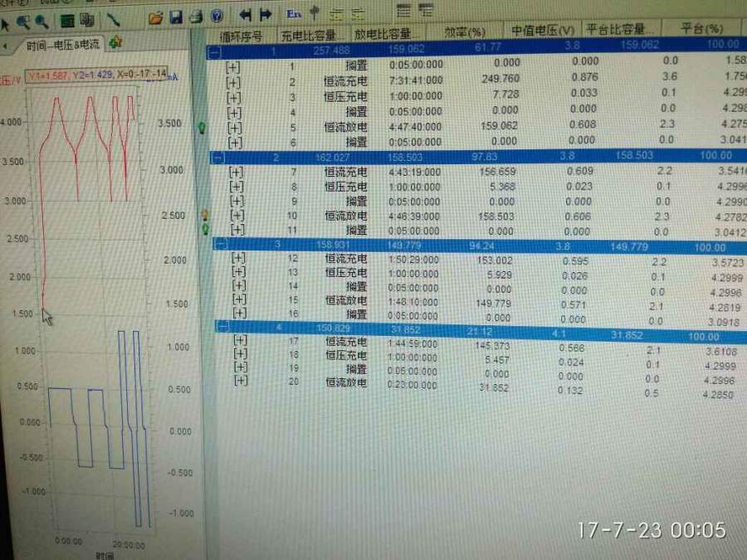Click the 中值电压(V) column header
The image size is (747, 560).
[x=542, y=30]
